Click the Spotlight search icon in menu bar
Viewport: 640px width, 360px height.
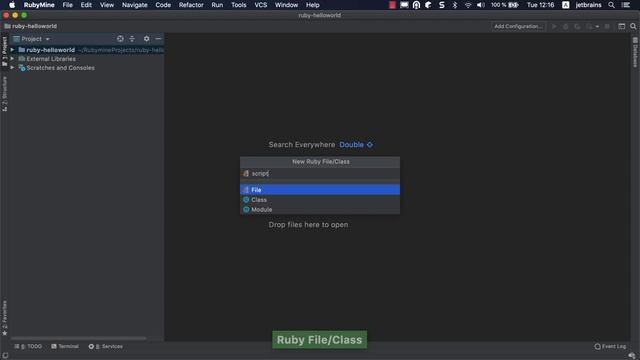pyautogui.click(x=611, y=5)
